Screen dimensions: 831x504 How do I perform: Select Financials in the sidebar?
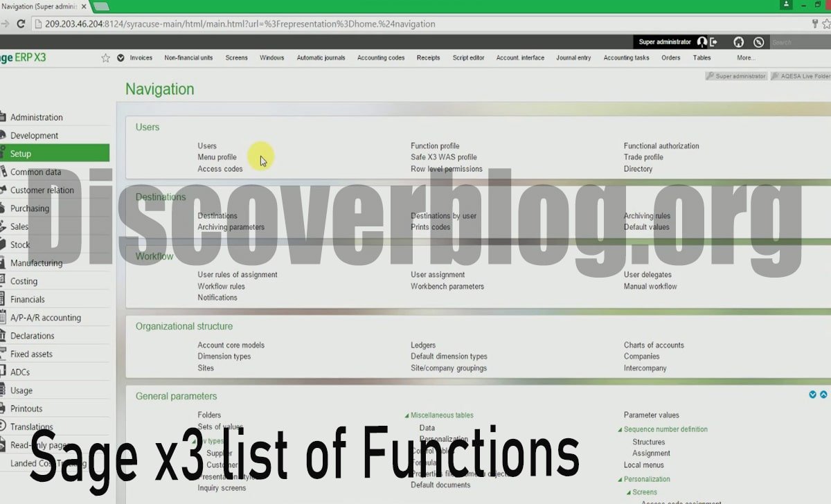[x=28, y=300]
